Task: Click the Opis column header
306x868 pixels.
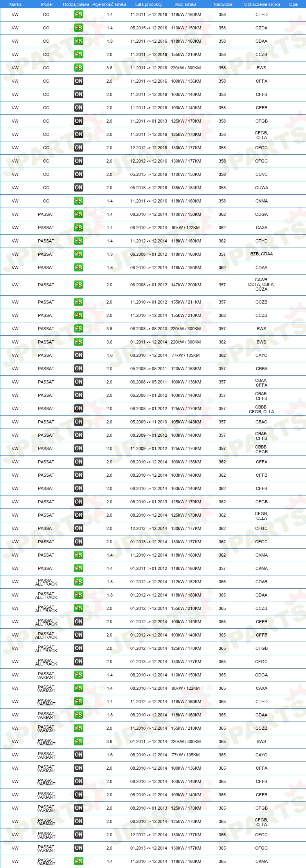Action: click(293, 4)
